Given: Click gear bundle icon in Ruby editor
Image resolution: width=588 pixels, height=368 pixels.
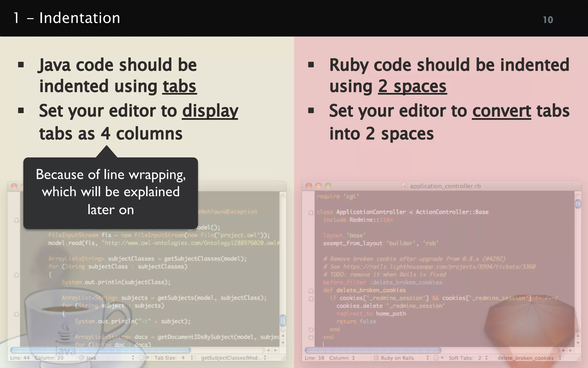Looking at the screenshot, I should click(x=436, y=358).
